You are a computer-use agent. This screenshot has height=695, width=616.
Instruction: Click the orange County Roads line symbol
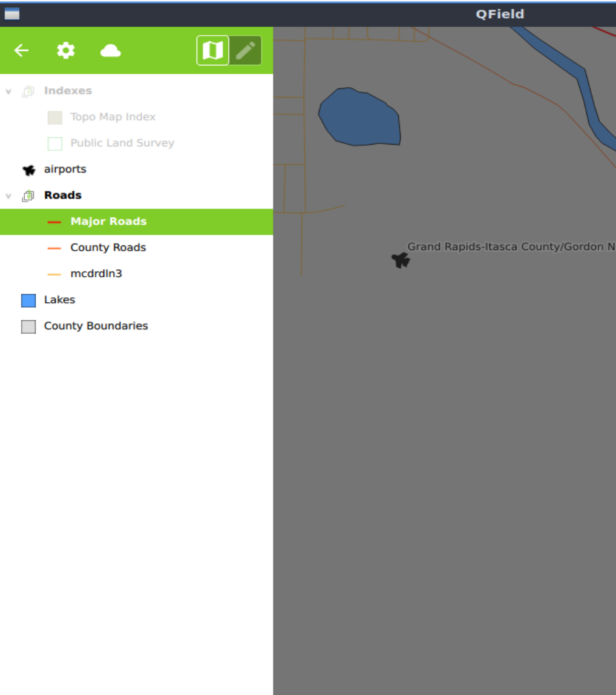pyautogui.click(x=54, y=248)
